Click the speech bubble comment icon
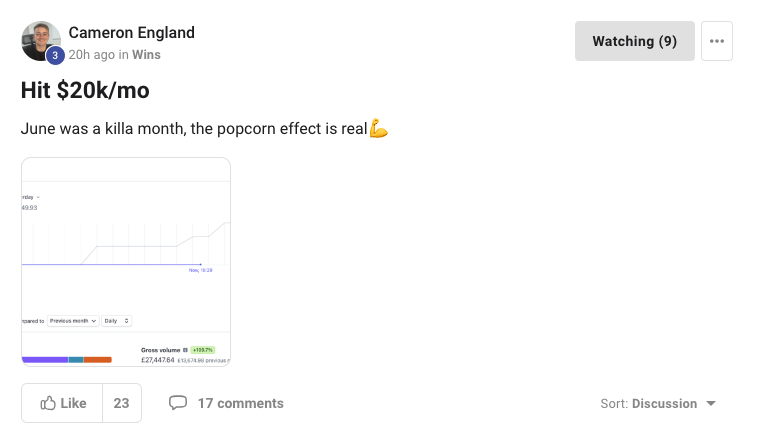 [178, 403]
